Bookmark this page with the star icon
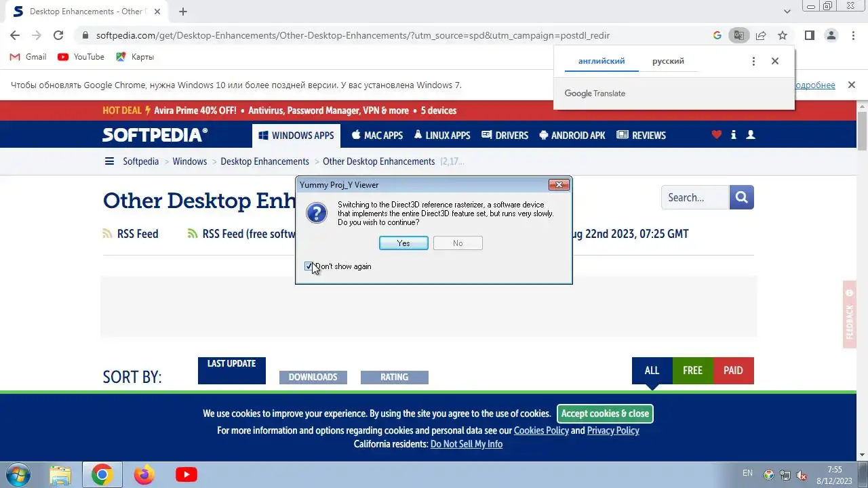Image resolution: width=868 pixels, height=488 pixels. (783, 35)
